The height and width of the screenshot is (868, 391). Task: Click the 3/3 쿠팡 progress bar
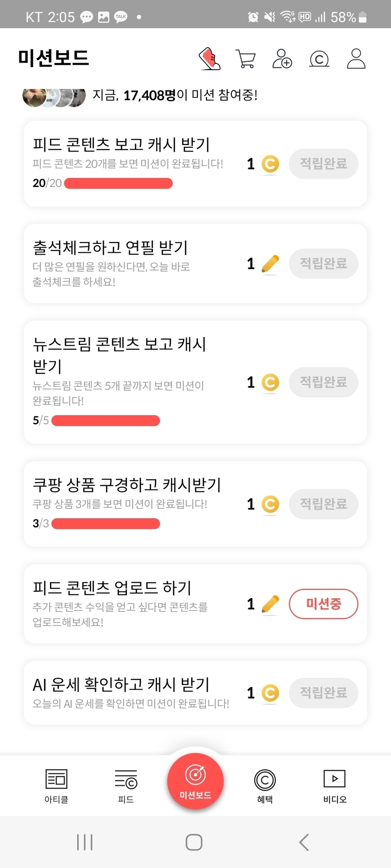106,523
